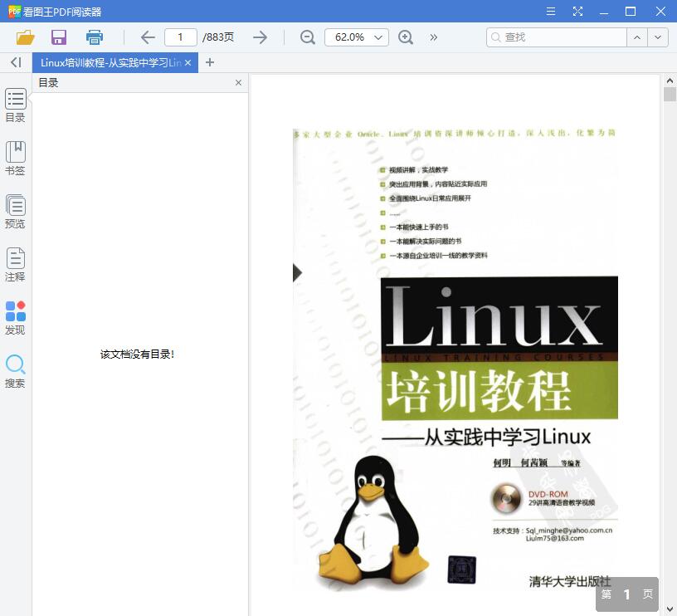
Task: Save the document with the floppy icon
Action: (59, 37)
